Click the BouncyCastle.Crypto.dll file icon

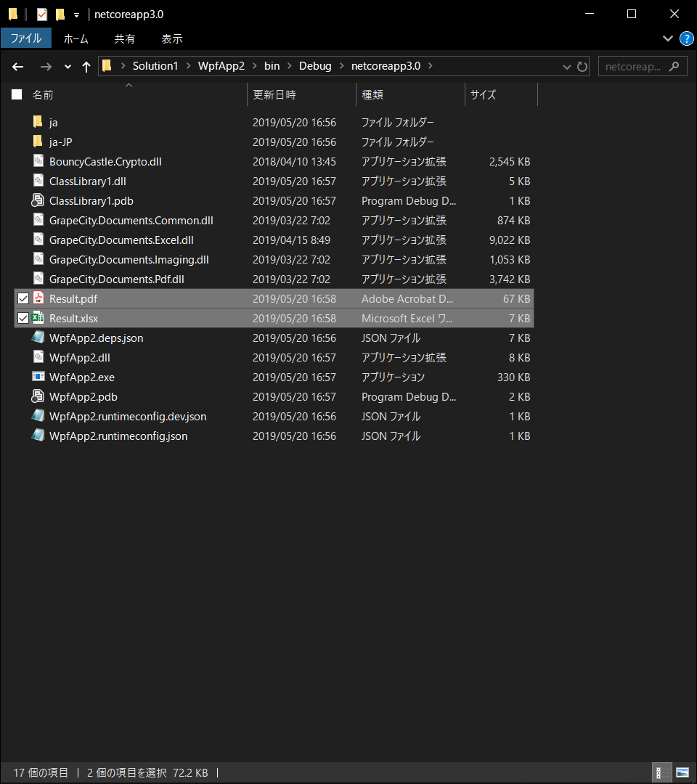coord(38,161)
